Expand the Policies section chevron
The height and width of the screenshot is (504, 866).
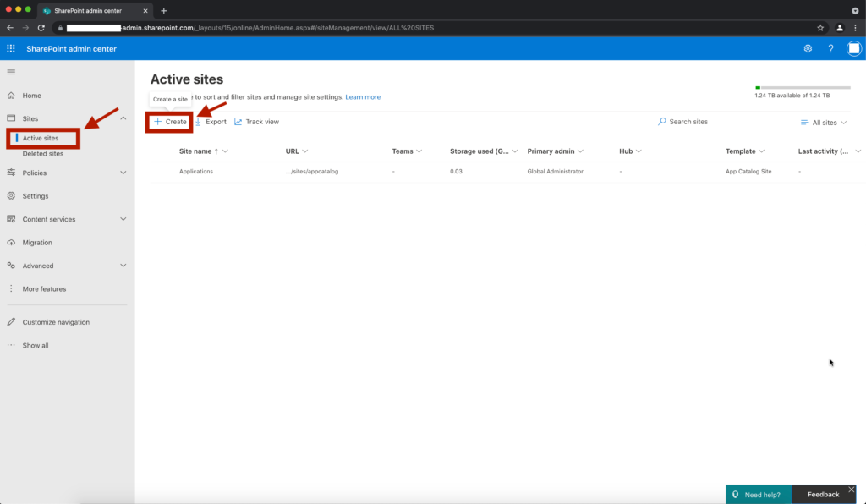(123, 173)
